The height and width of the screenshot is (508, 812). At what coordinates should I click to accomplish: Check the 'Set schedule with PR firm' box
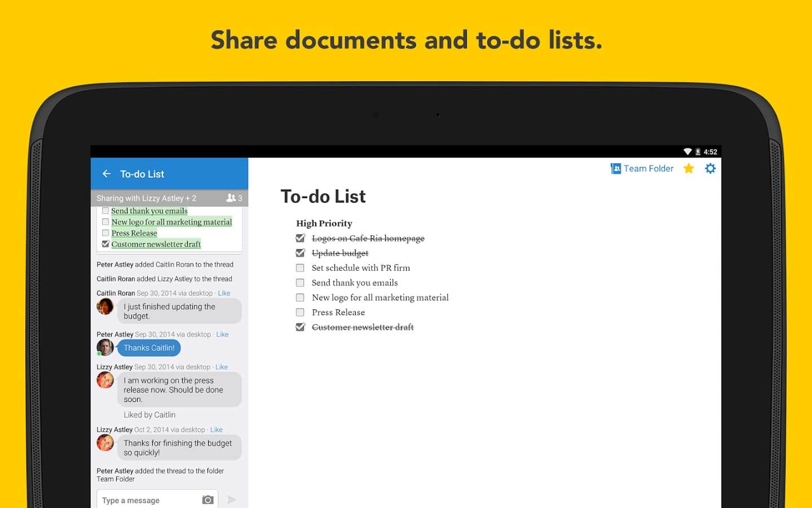(x=300, y=268)
